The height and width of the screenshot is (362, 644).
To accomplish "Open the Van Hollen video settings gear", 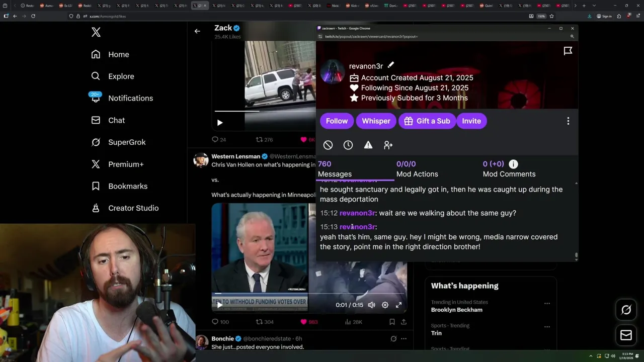I will coord(385,305).
